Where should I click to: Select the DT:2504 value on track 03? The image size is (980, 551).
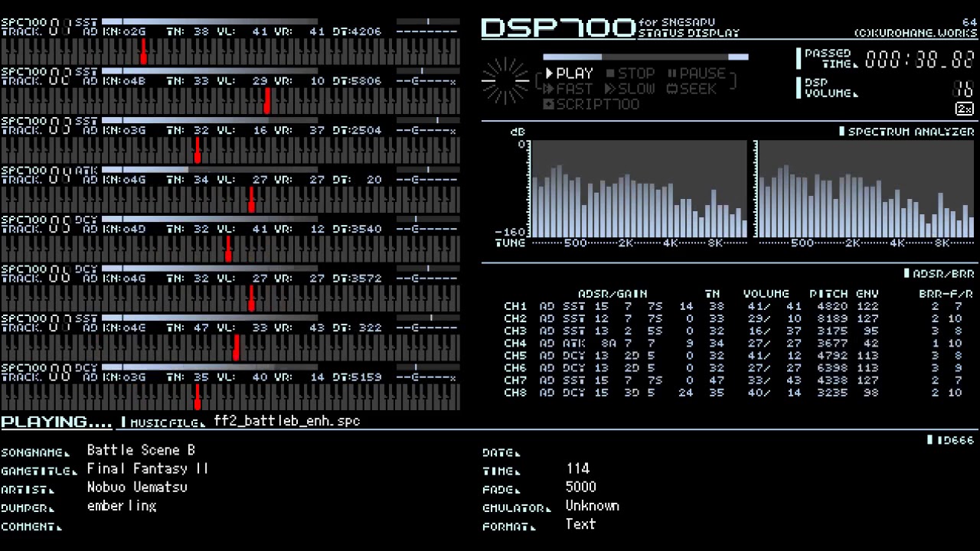tap(357, 130)
